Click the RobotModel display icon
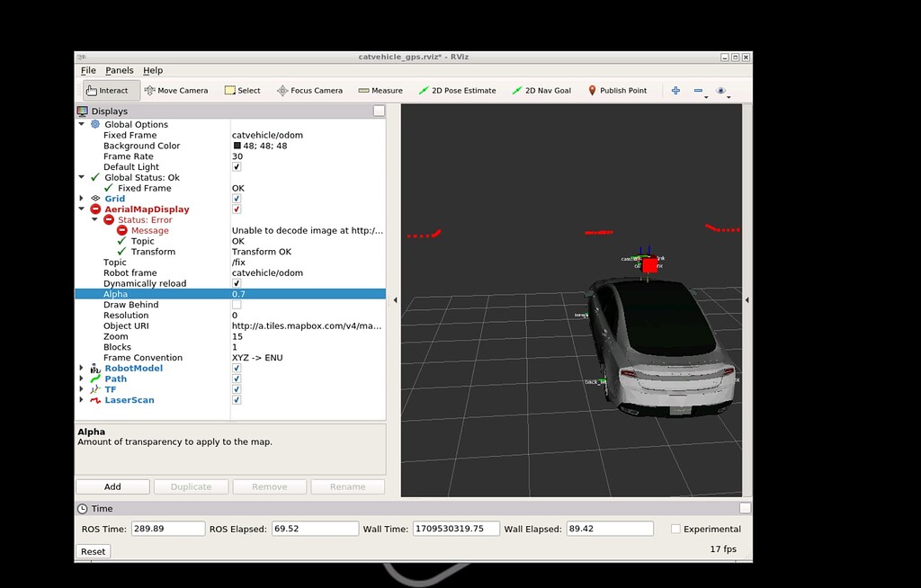This screenshot has height=588, width=921. (x=95, y=369)
